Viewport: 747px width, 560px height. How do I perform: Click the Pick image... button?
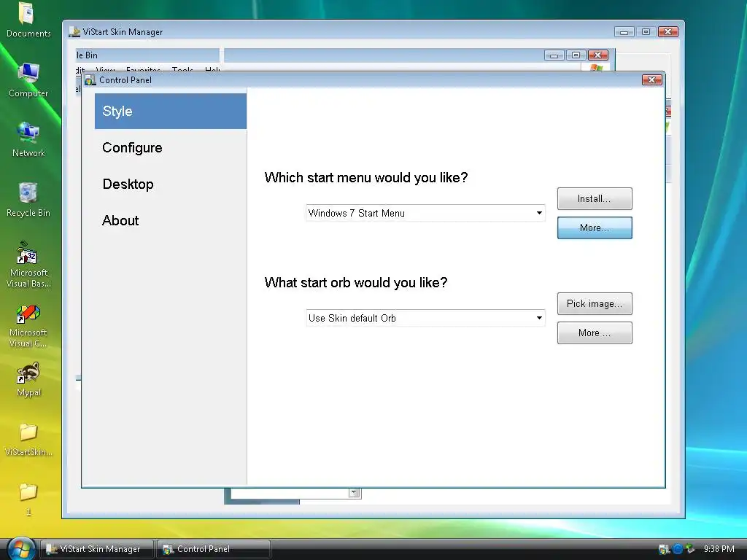(595, 304)
